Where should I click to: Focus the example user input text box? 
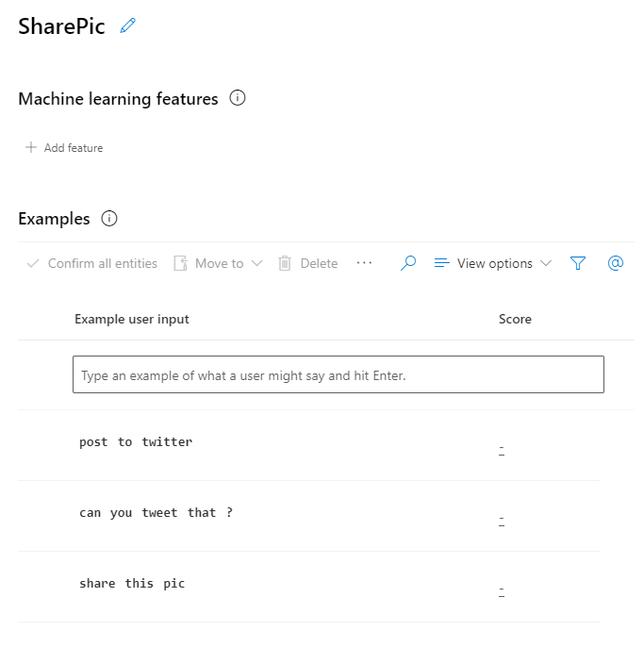338,375
